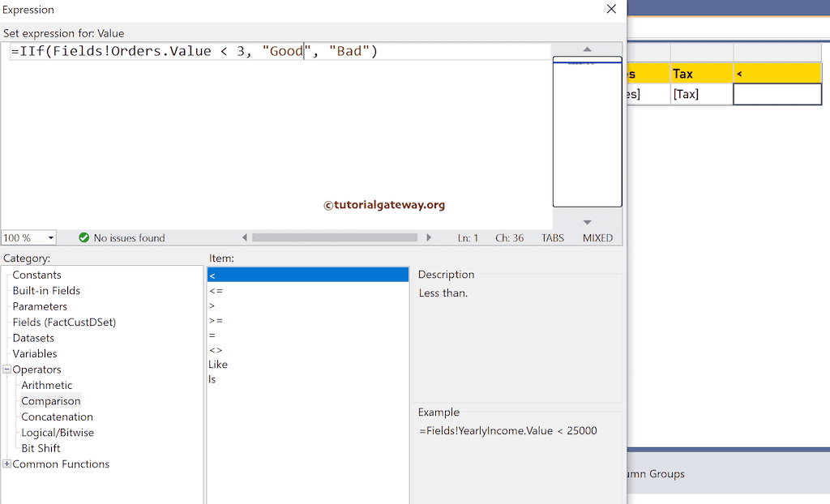This screenshot has height=504, width=830.
Task: Select the Concatenation operators subcategory
Action: (58, 416)
